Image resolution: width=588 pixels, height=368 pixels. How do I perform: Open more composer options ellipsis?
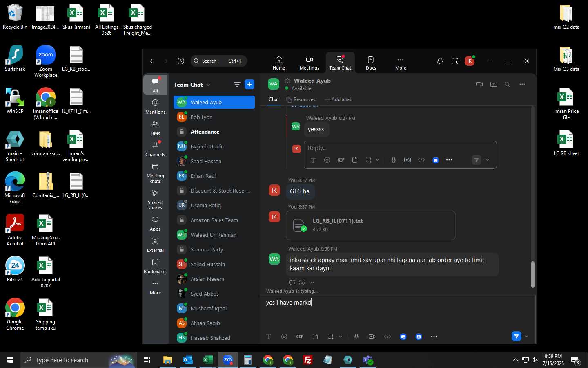pyautogui.click(x=434, y=337)
